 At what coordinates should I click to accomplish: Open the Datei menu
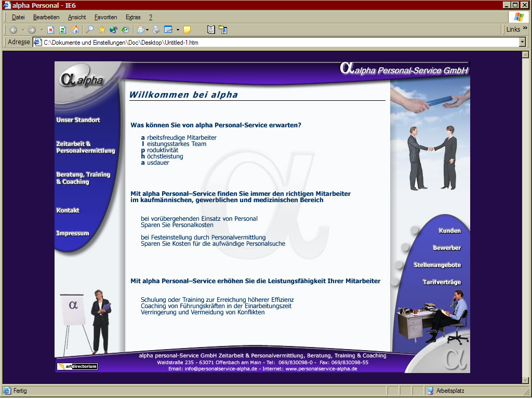18,17
